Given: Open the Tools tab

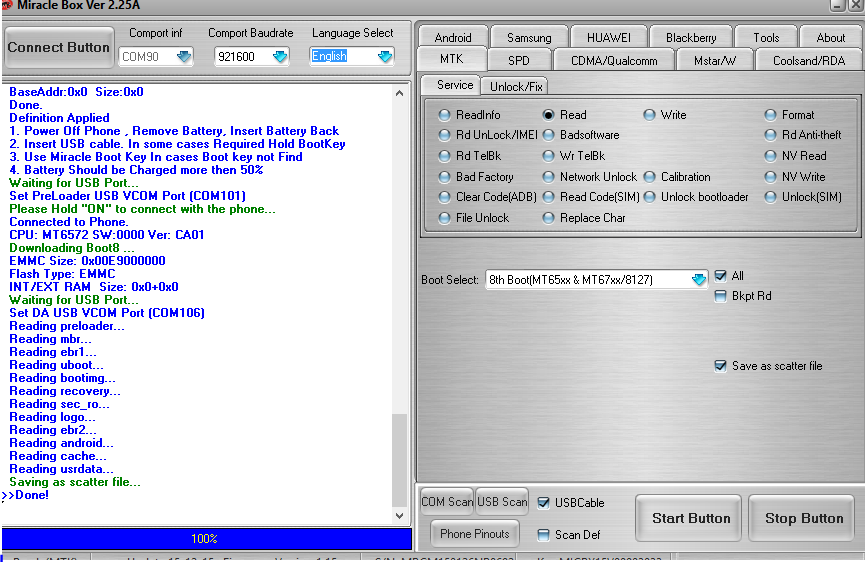Looking at the screenshot, I should click(766, 38).
